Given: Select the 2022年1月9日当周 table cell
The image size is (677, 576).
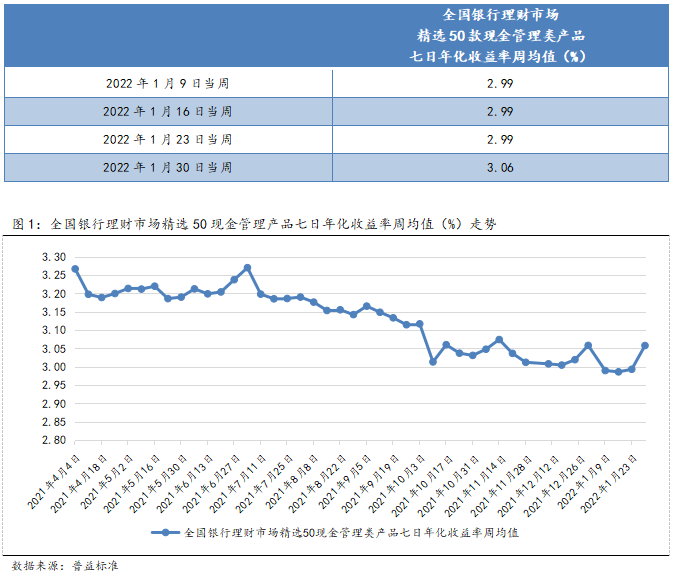Looking at the screenshot, I should 168,82.
